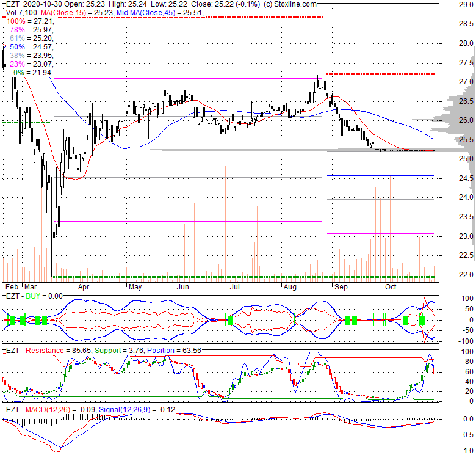Click the Jul month axis label
The height and width of the screenshot is (455, 476).
(235, 287)
